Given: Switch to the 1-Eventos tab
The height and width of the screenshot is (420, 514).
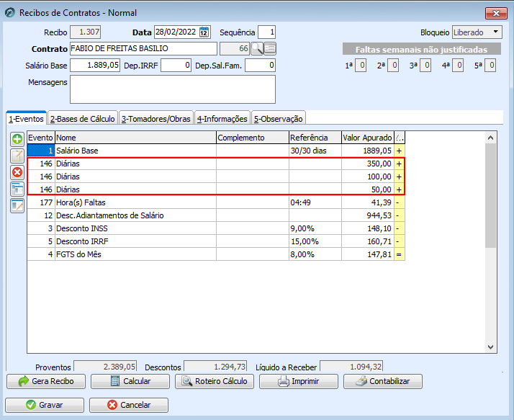Looking at the screenshot, I should pyautogui.click(x=26, y=119).
